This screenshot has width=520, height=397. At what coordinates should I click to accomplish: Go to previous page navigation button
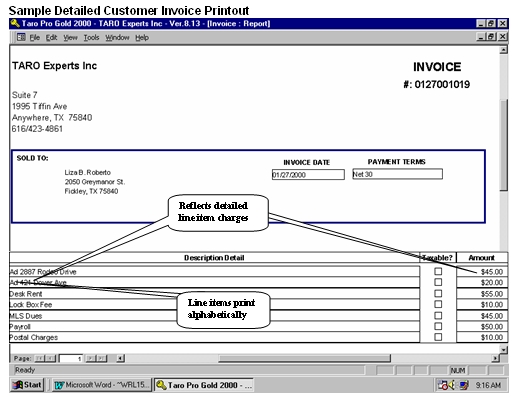tap(50, 358)
